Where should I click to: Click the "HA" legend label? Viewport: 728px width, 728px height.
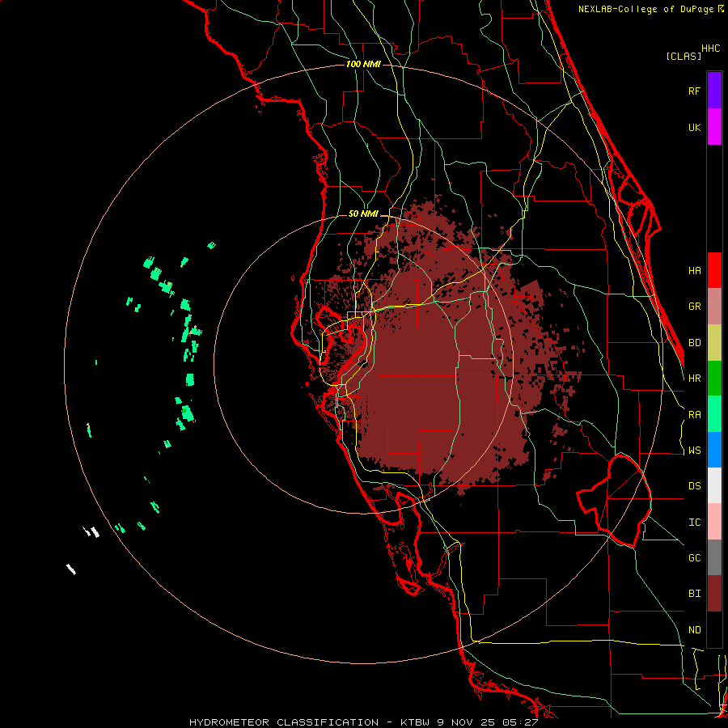(x=694, y=270)
